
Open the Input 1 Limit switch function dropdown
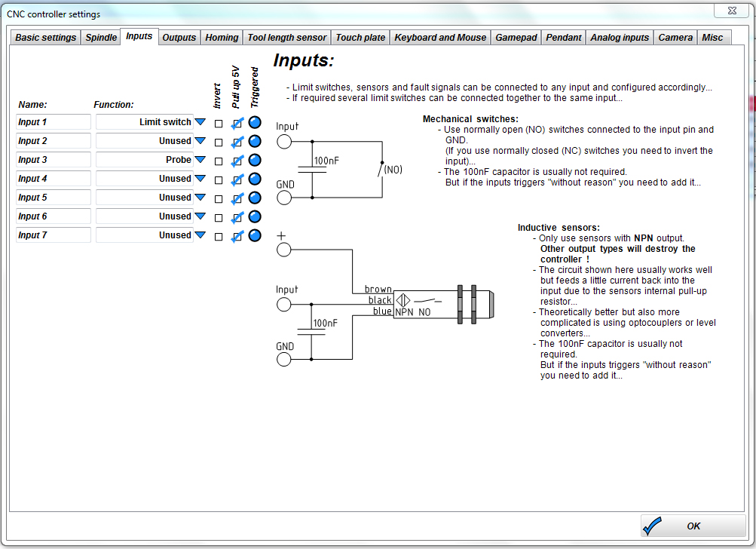(x=200, y=121)
